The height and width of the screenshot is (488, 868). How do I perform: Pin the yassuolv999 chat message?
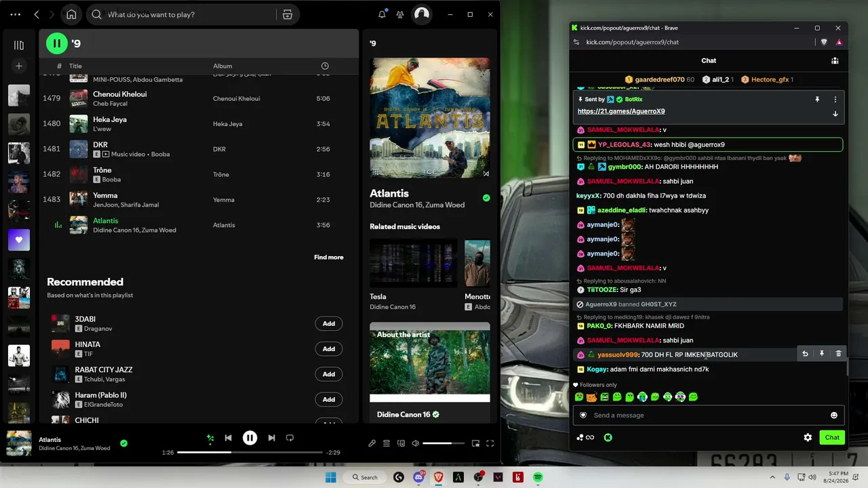(822, 354)
